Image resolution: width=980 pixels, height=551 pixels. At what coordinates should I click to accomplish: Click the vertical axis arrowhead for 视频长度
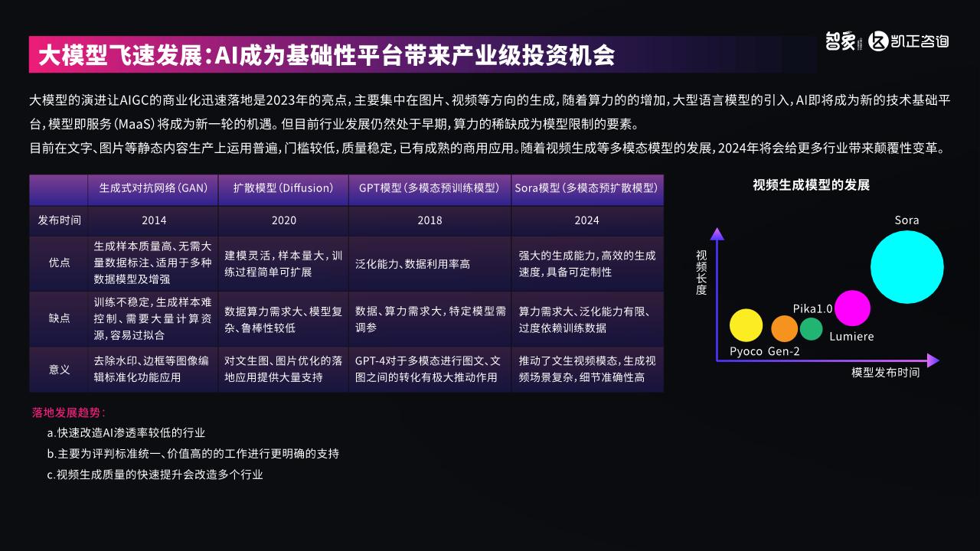point(717,234)
